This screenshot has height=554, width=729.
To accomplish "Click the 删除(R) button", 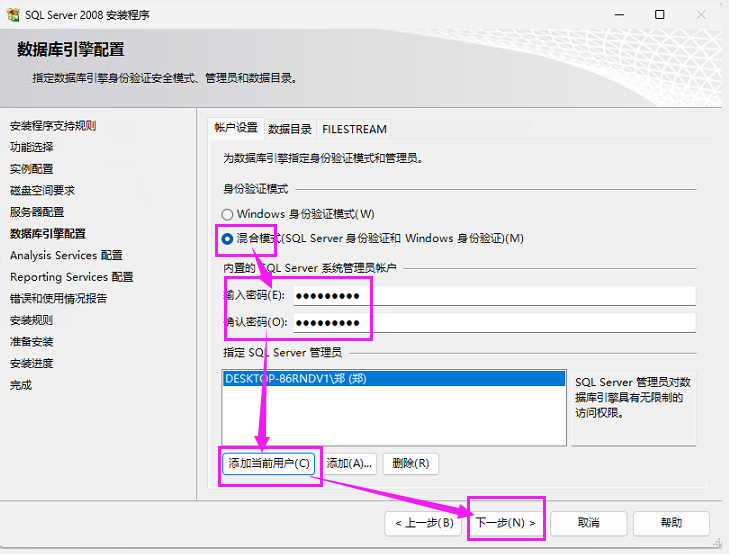I will tap(411, 463).
